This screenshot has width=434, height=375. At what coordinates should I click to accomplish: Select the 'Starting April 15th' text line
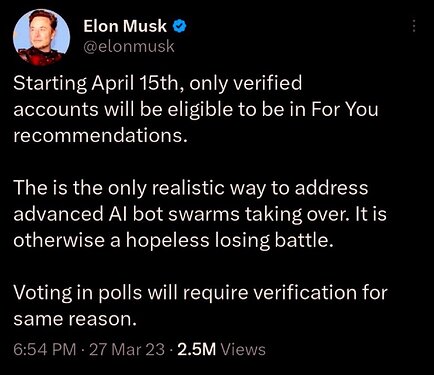click(x=158, y=83)
